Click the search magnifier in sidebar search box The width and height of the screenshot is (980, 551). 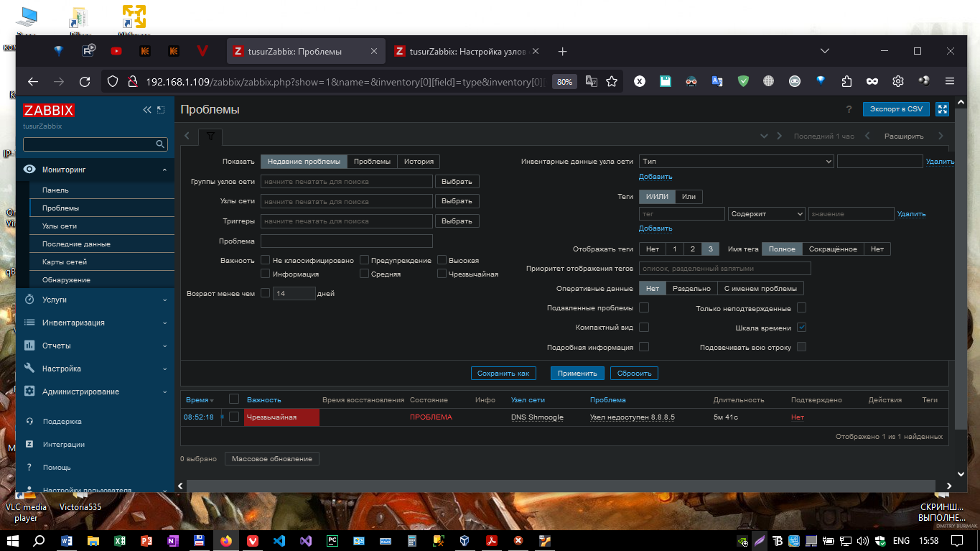pyautogui.click(x=161, y=144)
